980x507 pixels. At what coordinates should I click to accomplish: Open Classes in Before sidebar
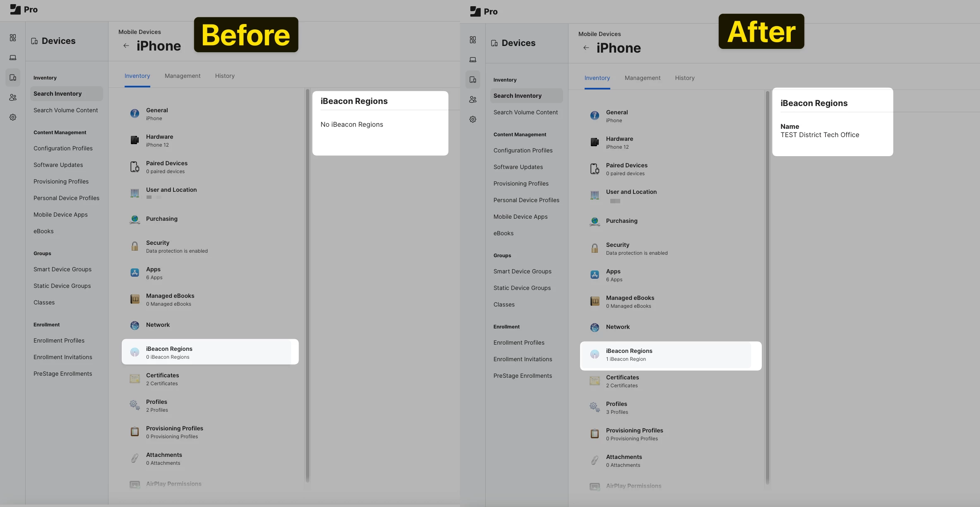pyautogui.click(x=44, y=302)
